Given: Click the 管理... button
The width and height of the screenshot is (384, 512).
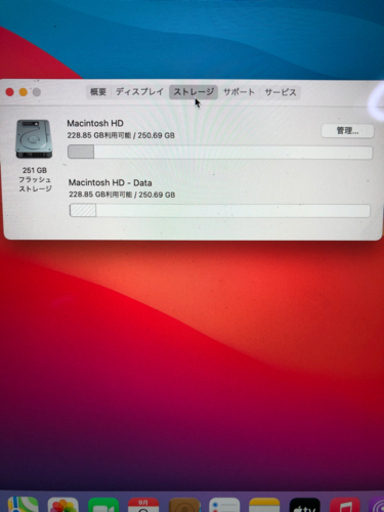Looking at the screenshot, I should click(x=348, y=131).
